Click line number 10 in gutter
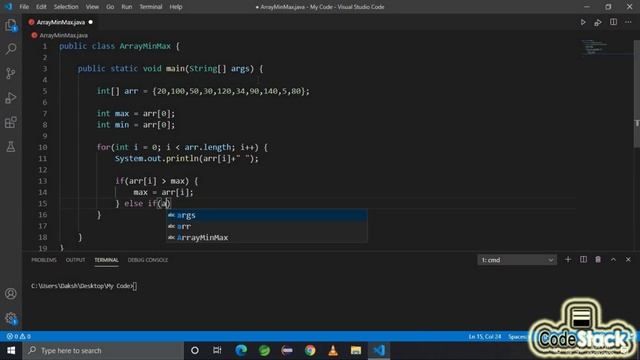640x360 pixels. 43,147
